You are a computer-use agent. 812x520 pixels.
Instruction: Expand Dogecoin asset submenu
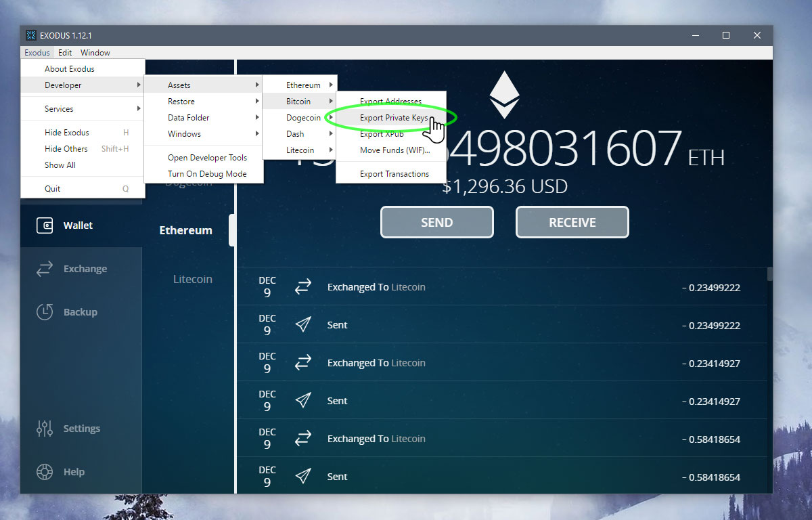pos(300,118)
